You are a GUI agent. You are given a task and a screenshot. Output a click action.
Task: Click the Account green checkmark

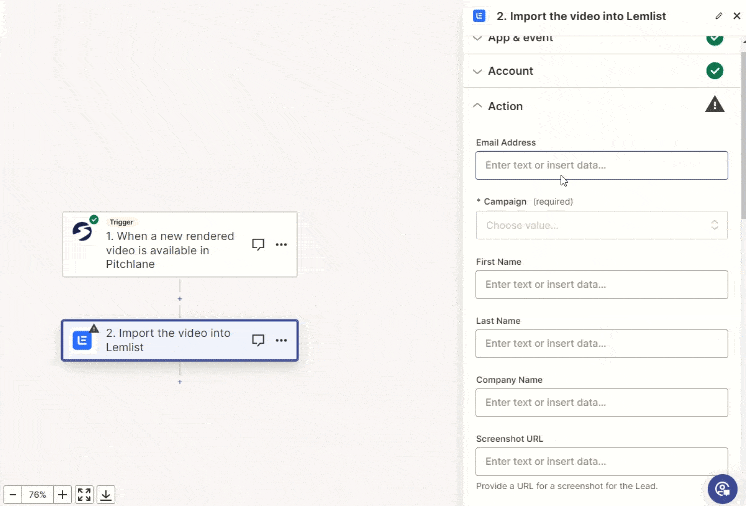pyautogui.click(x=714, y=71)
